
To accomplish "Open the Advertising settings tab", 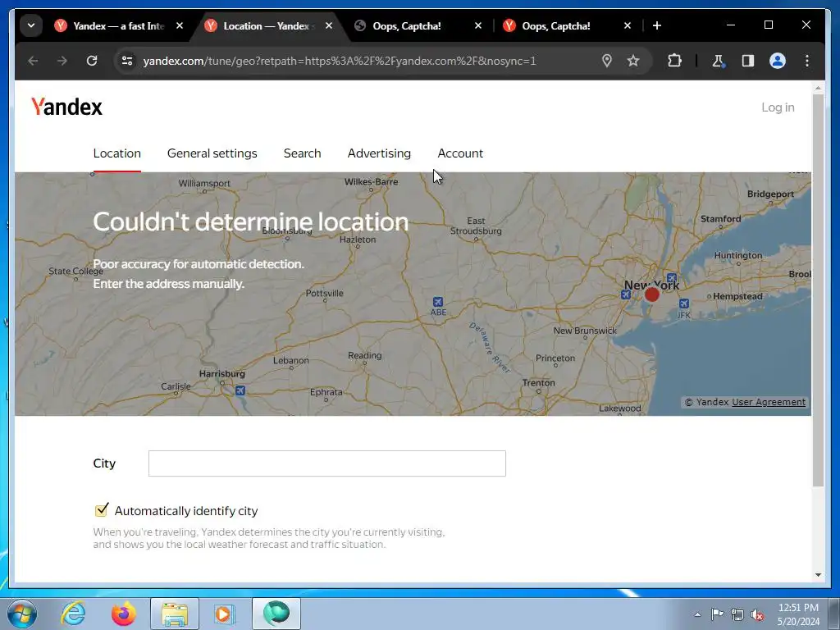I will tap(379, 153).
